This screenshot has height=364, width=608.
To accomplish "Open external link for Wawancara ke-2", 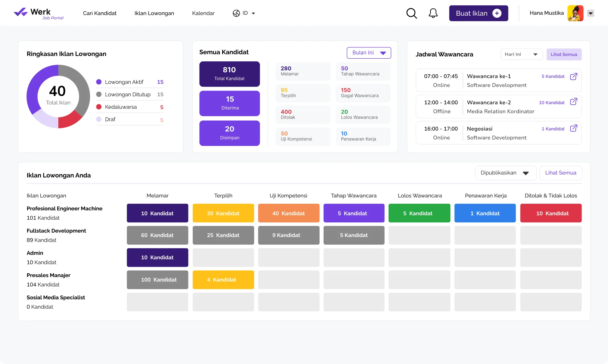I will [x=573, y=102].
